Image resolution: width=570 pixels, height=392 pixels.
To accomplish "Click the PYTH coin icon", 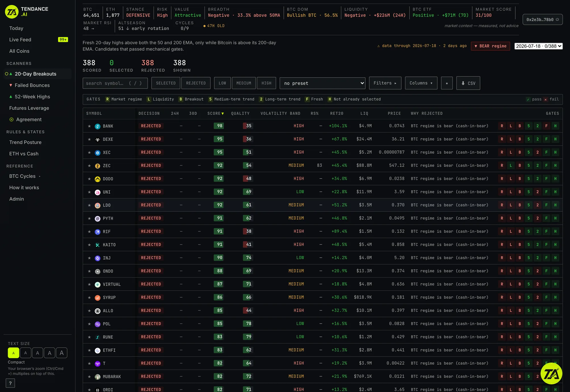I will tap(97, 218).
